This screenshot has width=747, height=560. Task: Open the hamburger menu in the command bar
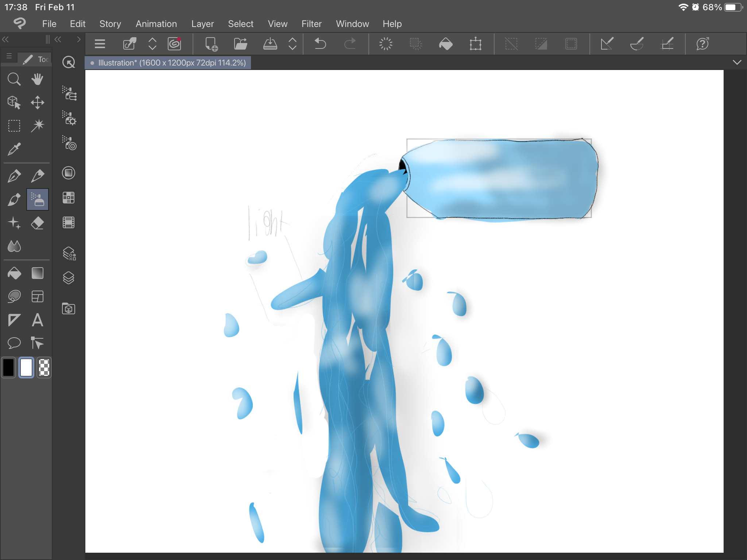point(100,44)
